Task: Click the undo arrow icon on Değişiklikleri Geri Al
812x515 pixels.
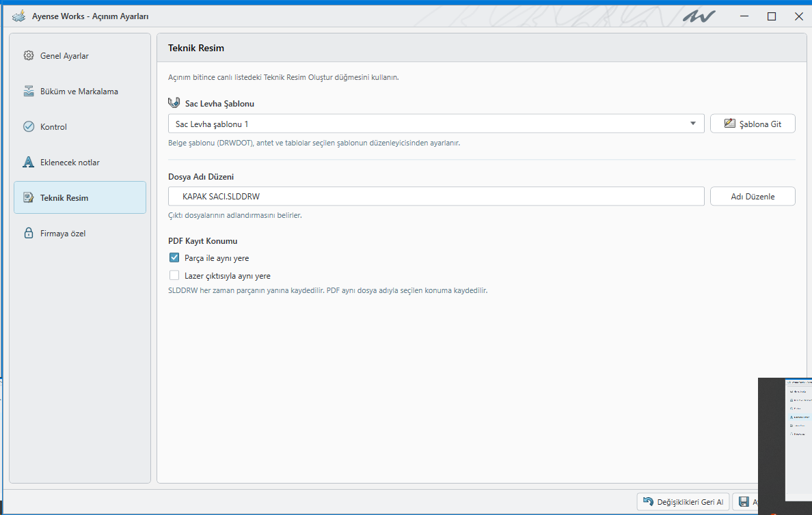Action: pos(648,501)
